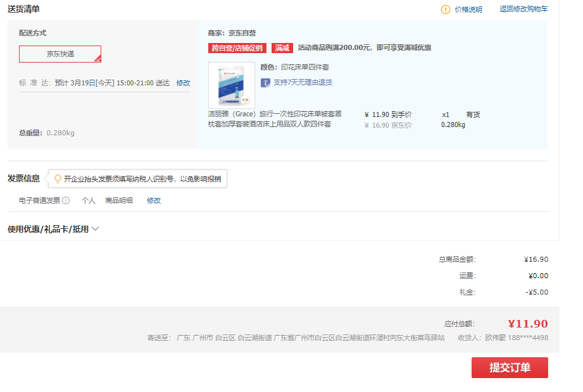Click the 电子普通发票 invoice type text
The width and height of the screenshot is (583, 392).
(39, 200)
